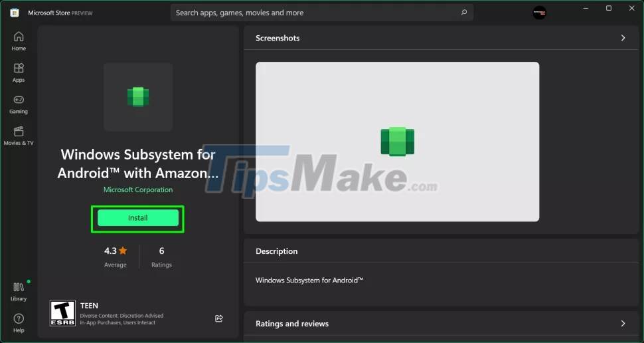This screenshot has height=343, width=644.
Task: Click the Microsoft Store logo icon
Action: tap(15, 13)
